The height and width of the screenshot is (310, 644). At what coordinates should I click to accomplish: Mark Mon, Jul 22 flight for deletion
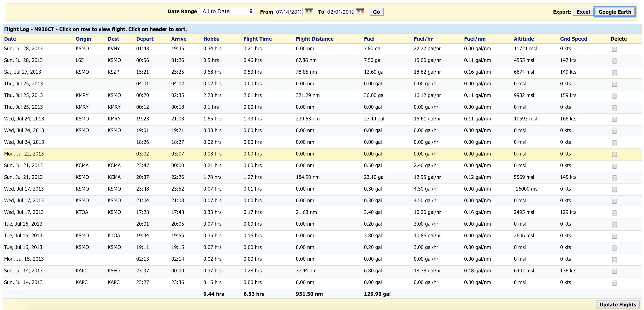point(614,154)
